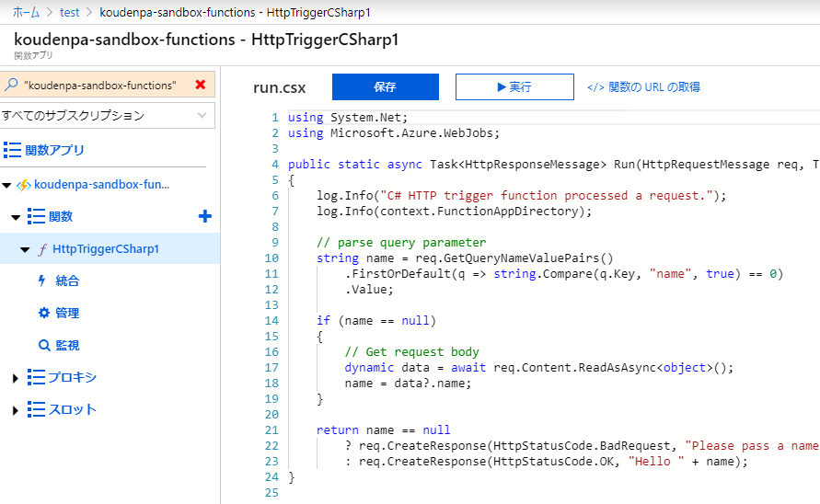
Task: Click the "// Get request body" comment
Action: coord(411,351)
